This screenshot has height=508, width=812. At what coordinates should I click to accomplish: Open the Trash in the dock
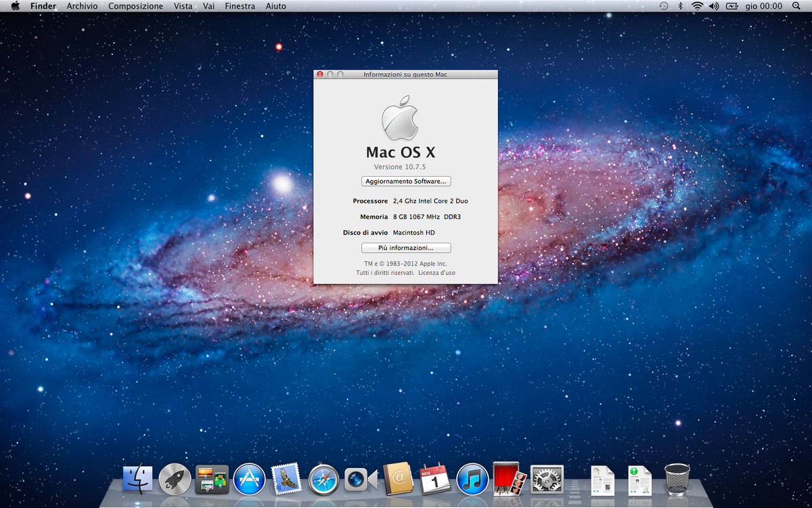coord(677,479)
